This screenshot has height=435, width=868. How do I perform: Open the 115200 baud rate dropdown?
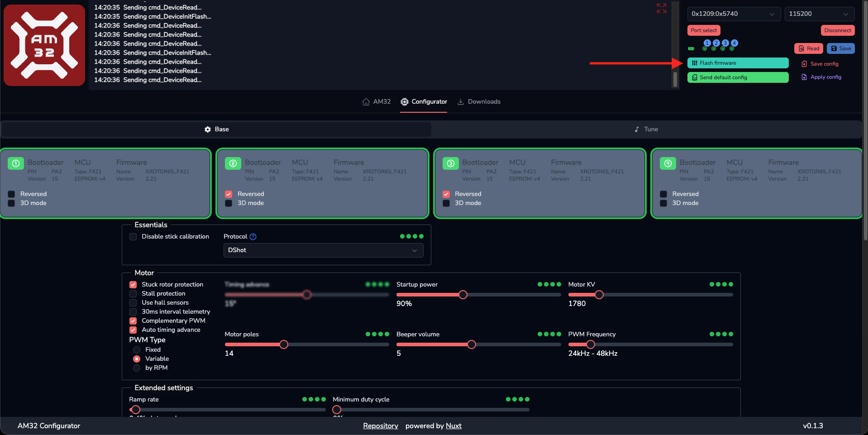[x=819, y=14]
